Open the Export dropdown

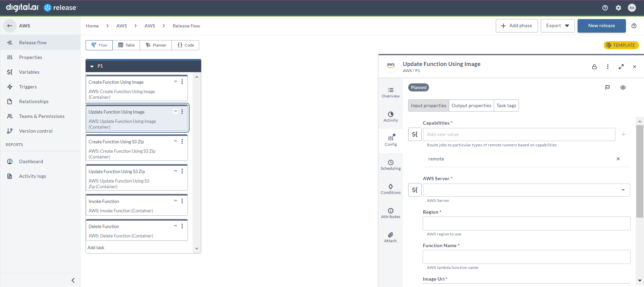(557, 26)
